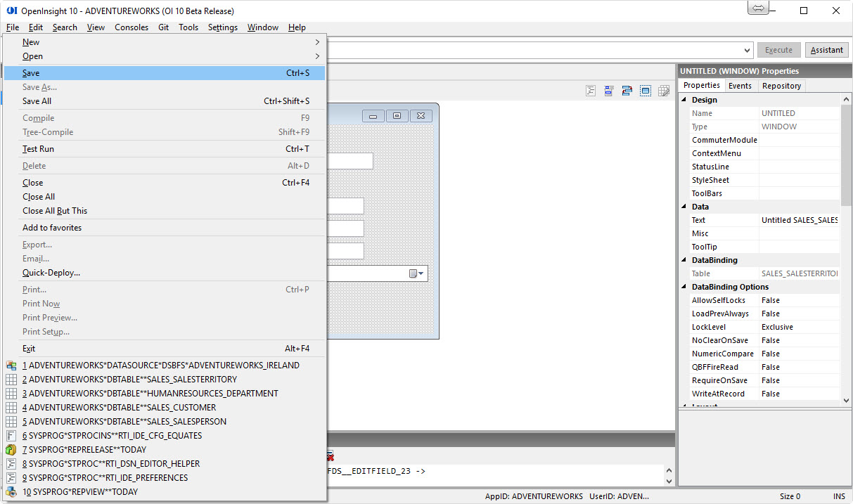Open the tab order tool with red arrows
The height and width of the screenshot is (504, 853).
point(627,91)
